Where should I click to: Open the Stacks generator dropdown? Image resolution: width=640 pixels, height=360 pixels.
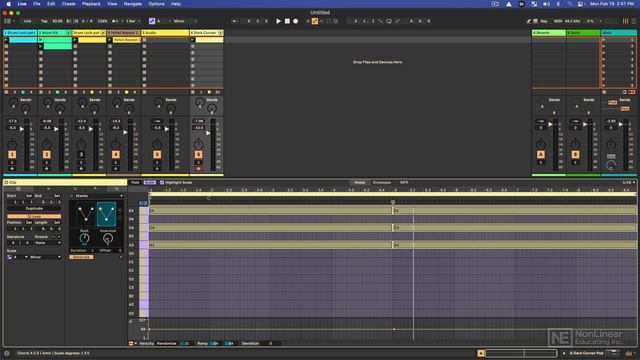coord(99,196)
